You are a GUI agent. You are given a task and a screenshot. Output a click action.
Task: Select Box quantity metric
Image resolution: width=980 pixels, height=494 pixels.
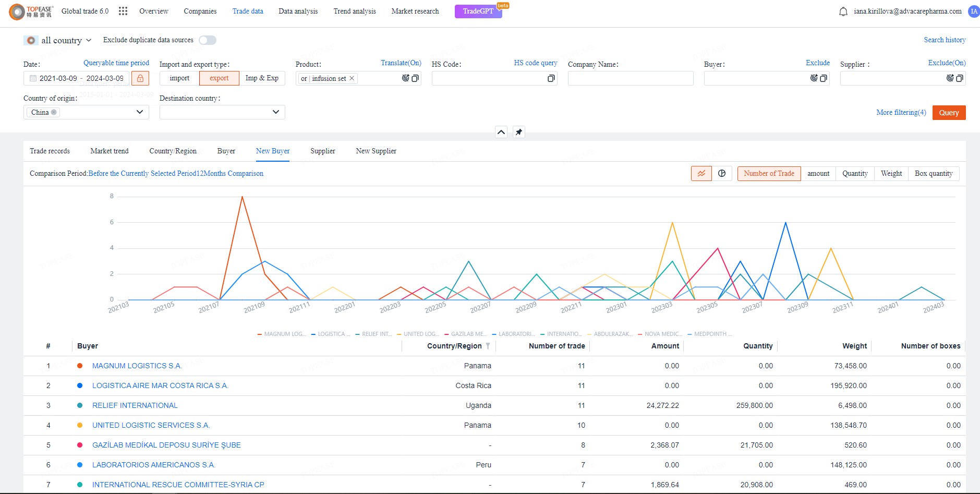[934, 174]
